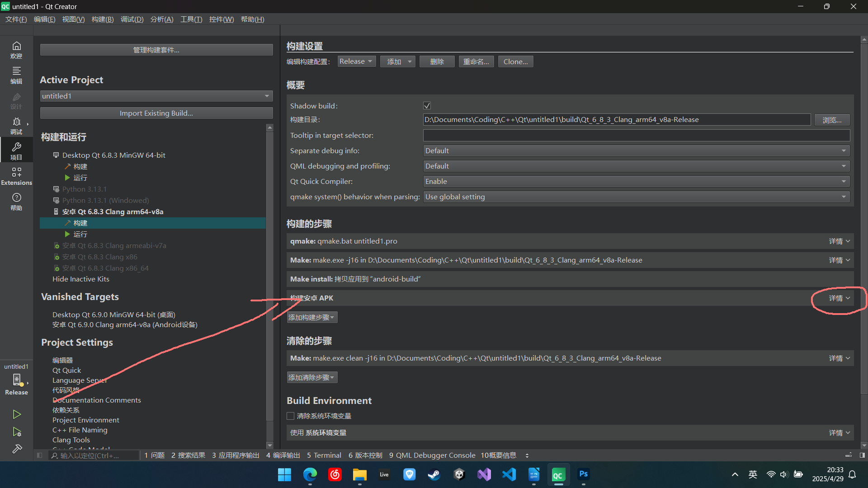Viewport: 868px width, 488px height.
Task: Click Browse (浏览) for build directory
Action: coord(832,120)
